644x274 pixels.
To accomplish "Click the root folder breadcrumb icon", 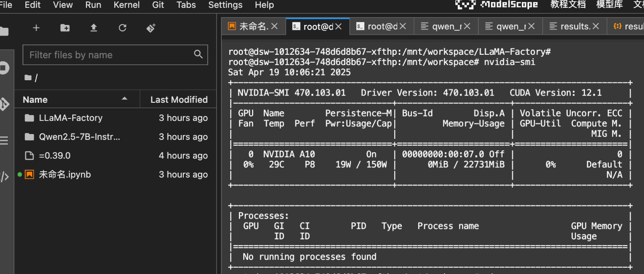I will click(x=28, y=78).
